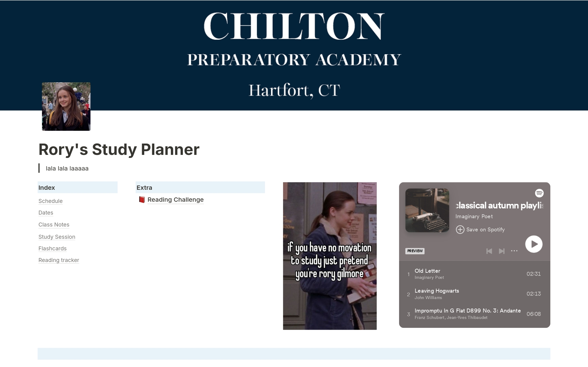The image size is (588, 367).
Task: Click the Study Session item in sidebar
Action: (57, 236)
